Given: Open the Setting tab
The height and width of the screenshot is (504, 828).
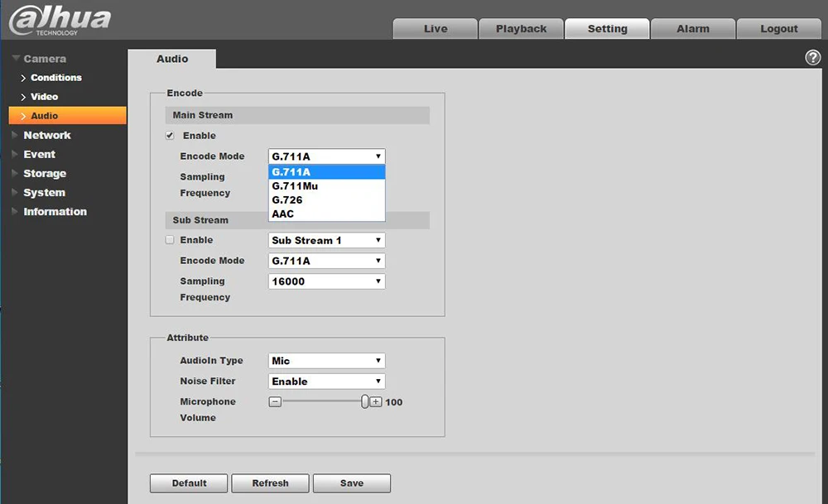Looking at the screenshot, I should pyautogui.click(x=607, y=28).
